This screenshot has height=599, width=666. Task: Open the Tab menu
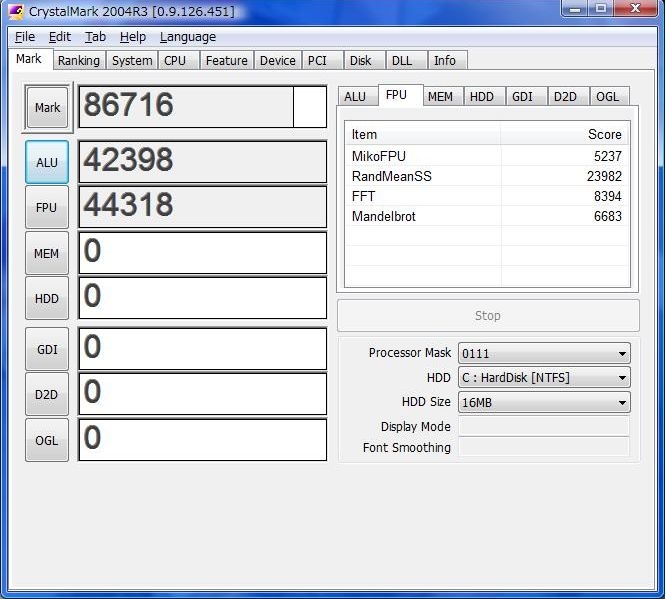click(95, 37)
